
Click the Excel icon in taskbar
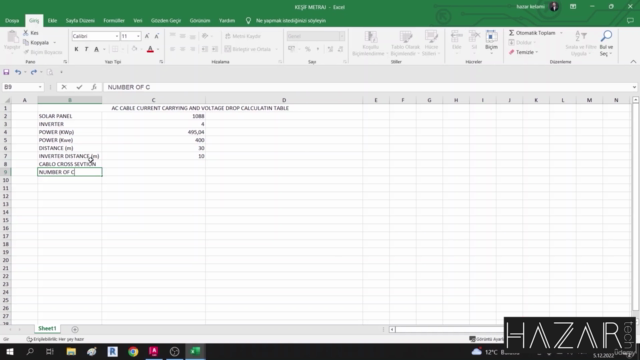(196, 352)
